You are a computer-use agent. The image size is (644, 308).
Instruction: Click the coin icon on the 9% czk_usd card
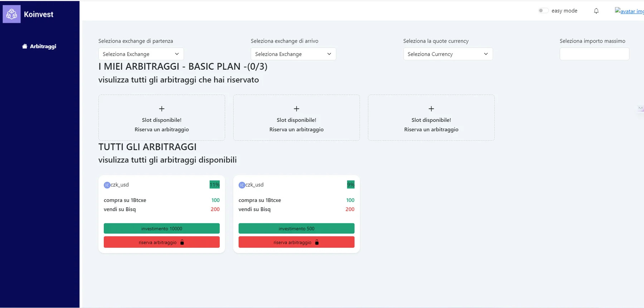(242, 185)
